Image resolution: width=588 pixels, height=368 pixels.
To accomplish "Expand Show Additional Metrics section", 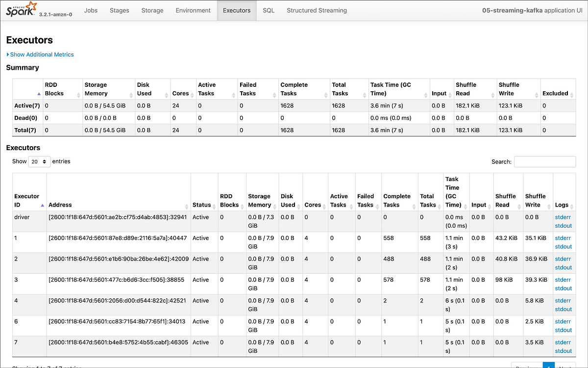I will pyautogui.click(x=40, y=54).
